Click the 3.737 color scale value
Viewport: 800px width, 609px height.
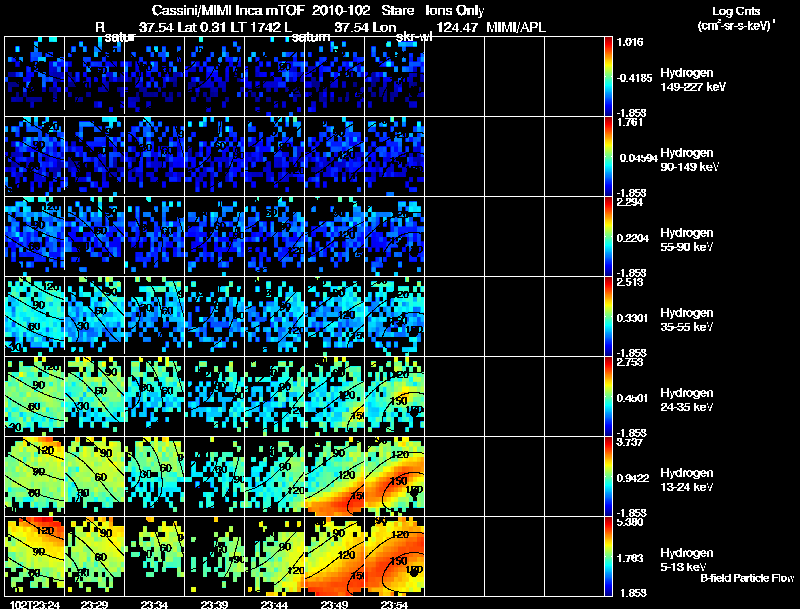tap(630, 442)
